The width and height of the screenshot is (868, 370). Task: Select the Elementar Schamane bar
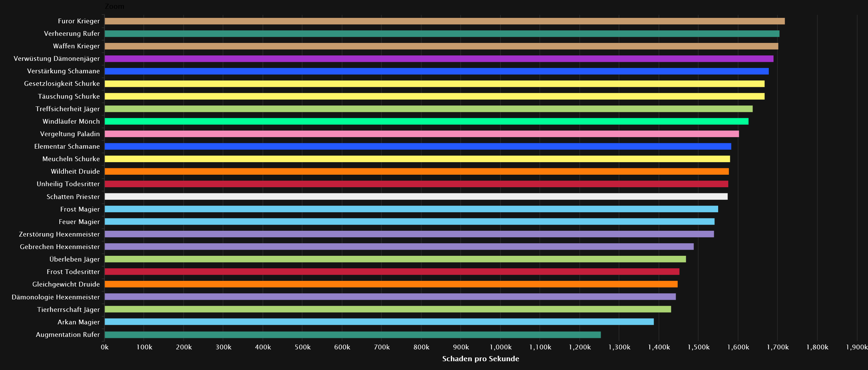click(418, 146)
